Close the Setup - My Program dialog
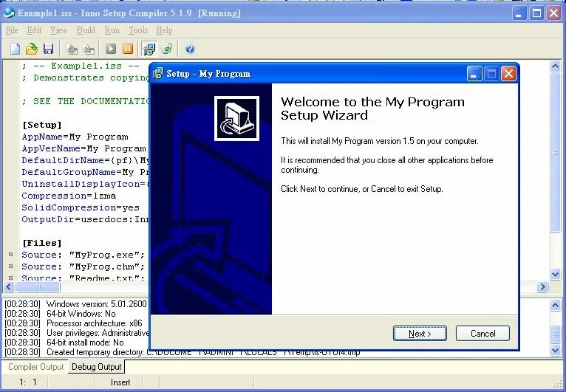566x392 pixels. pyautogui.click(x=508, y=74)
